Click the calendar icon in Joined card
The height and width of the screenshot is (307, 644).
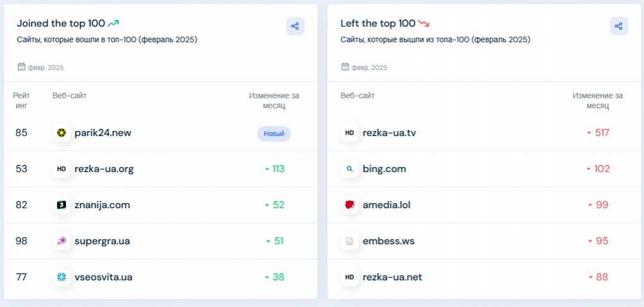(21, 67)
